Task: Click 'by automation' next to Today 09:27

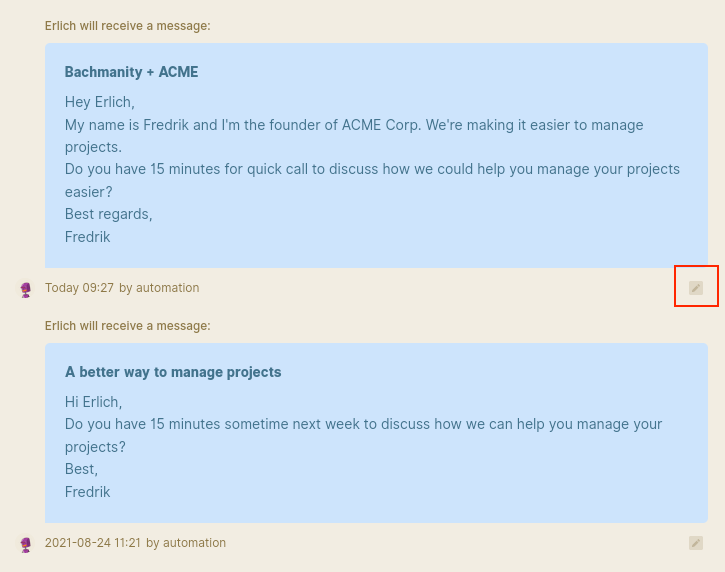Action: pos(159,288)
